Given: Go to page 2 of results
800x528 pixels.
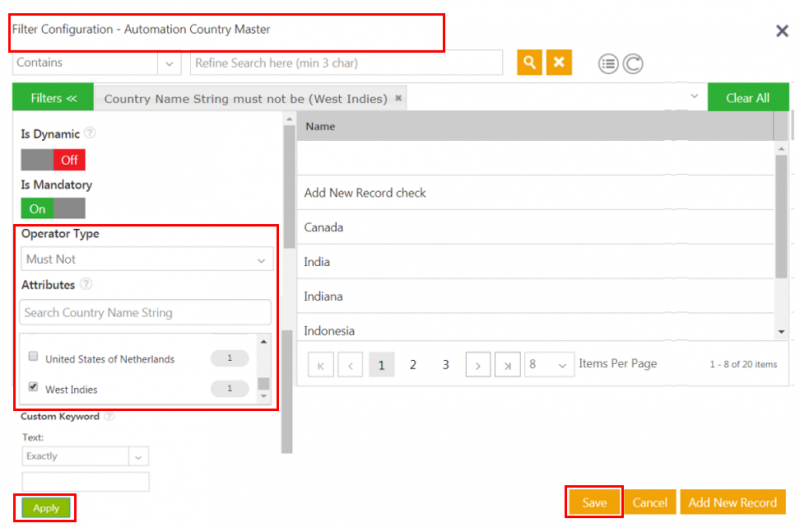Looking at the screenshot, I should point(413,365).
